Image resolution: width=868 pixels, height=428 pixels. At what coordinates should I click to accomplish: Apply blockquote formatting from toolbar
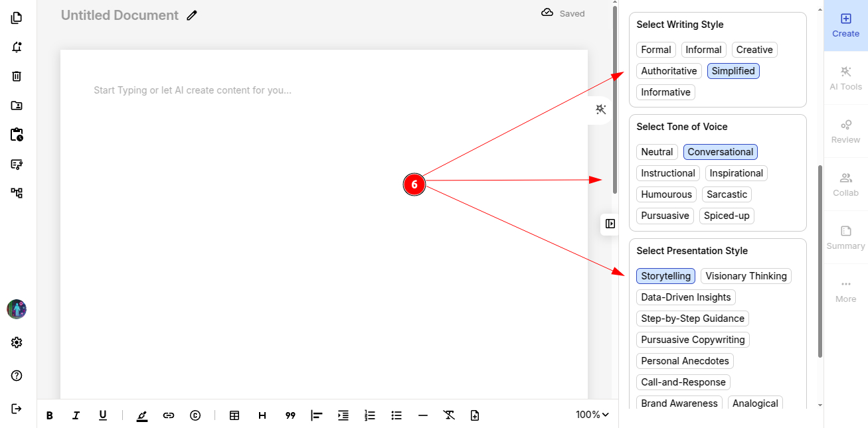pyautogui.click(x=290, y=415)
